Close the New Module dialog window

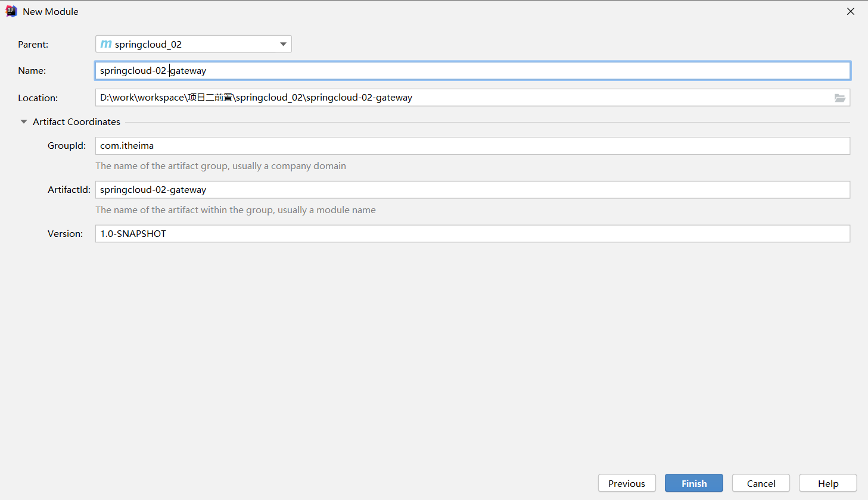click(x=851, y=11)
